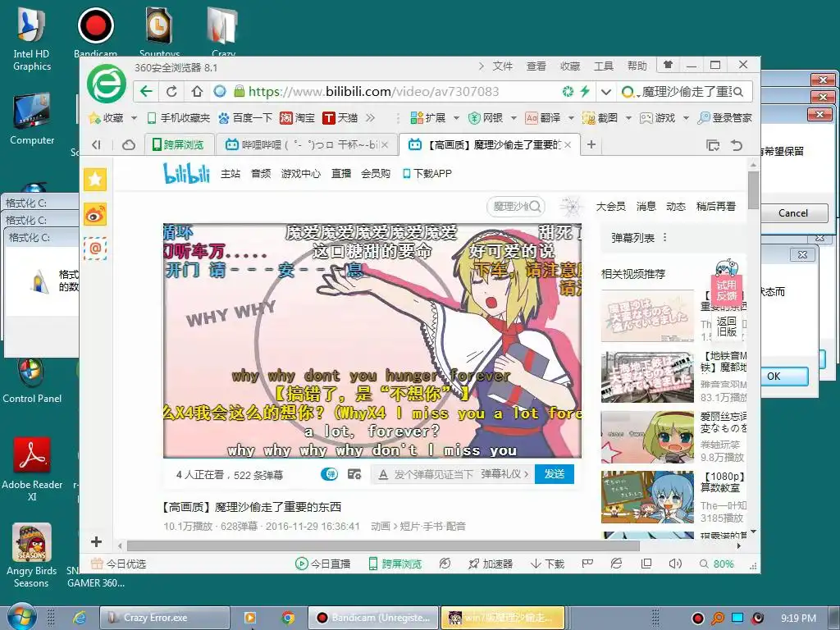The width and height of the screenshot is (840, 630).
Task: Open 大会员 link
Action: (610, 206)
